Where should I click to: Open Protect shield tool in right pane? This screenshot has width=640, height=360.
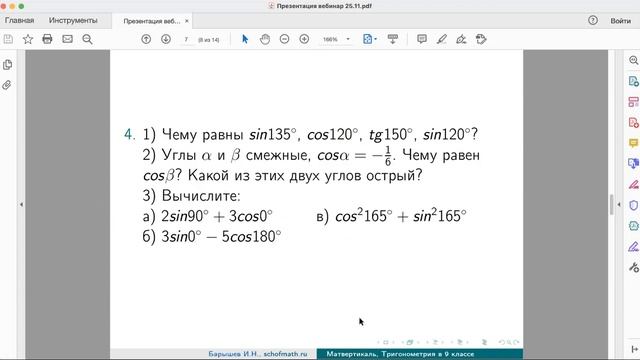coord(633,205)
